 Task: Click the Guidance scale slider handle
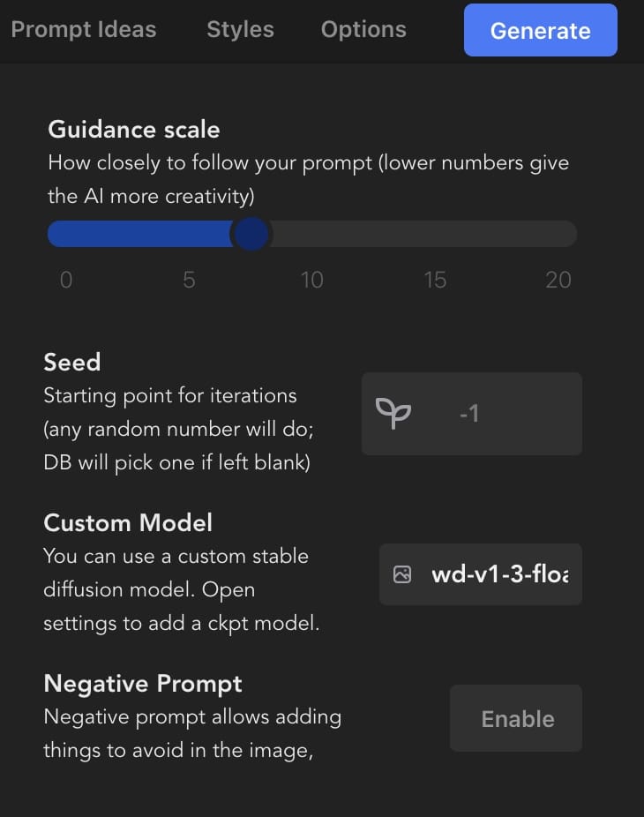(251, 234)
